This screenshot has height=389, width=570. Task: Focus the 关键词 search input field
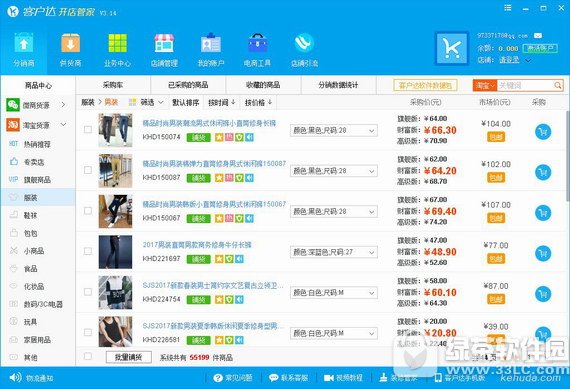[x=525, y=85]
